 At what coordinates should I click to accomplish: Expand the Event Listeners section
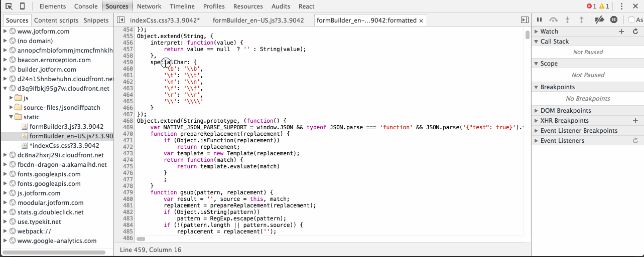pyautogui.click(x=536, y=141)
